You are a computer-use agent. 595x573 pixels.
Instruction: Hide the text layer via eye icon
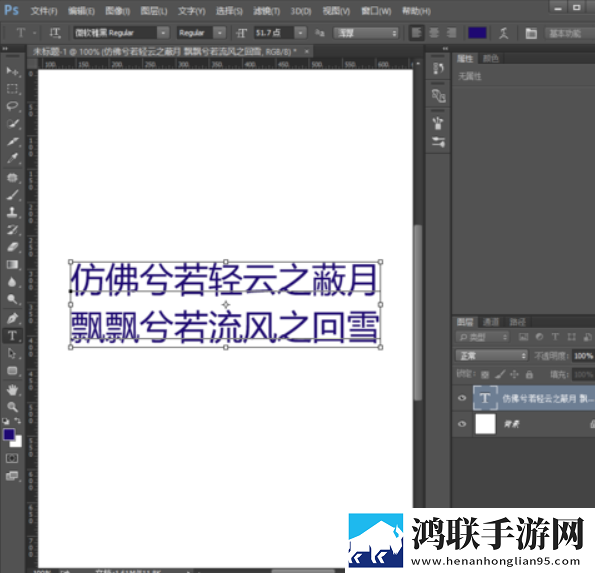pos(462,398)
